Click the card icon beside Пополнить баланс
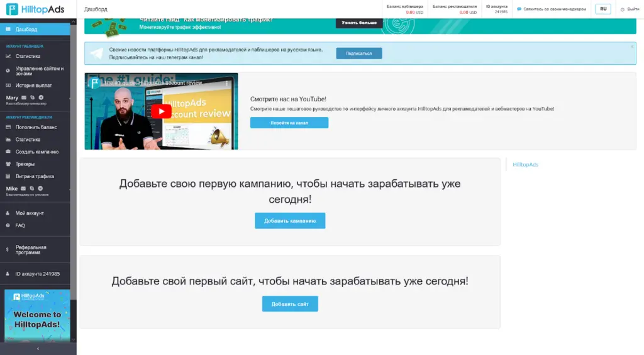This screenshot has width=644, height=355. (8, 127)
